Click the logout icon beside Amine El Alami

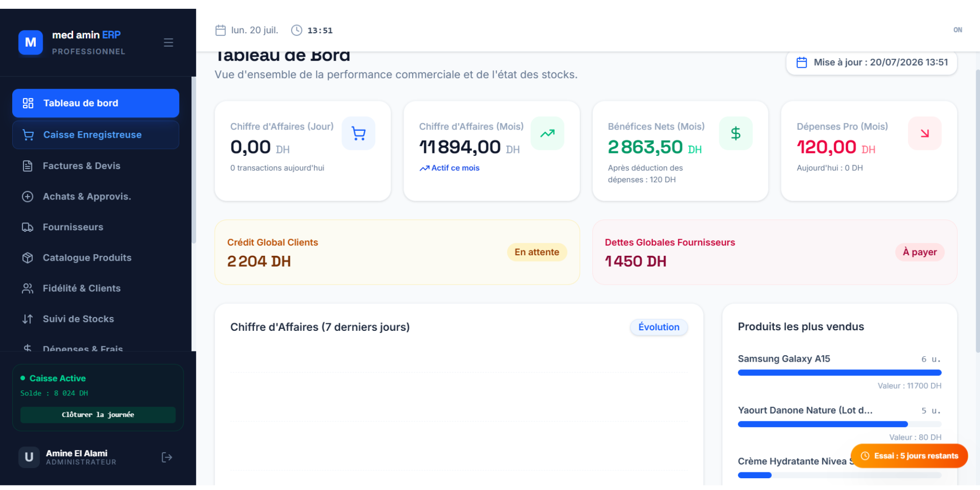(167, 457)
